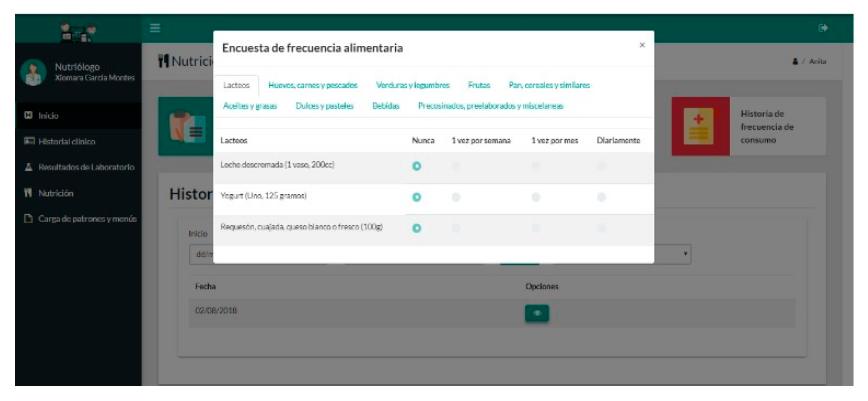Click the Nutrición fork-knife sidebar icon

(x=28, y=193)
